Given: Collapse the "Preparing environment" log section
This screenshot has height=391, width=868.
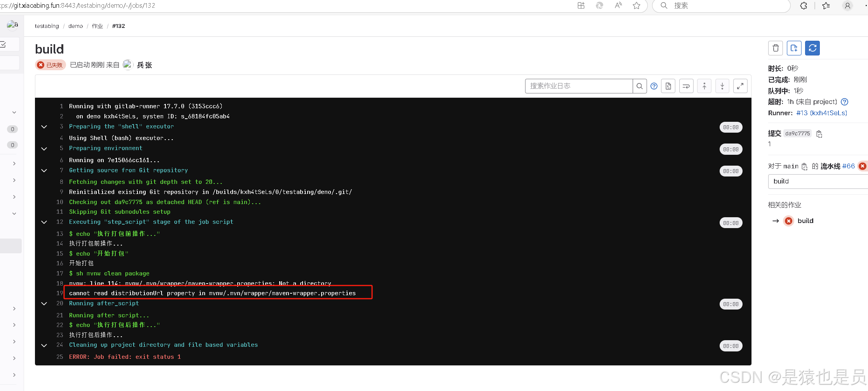Looking at the screenshot, I should 44,149.
